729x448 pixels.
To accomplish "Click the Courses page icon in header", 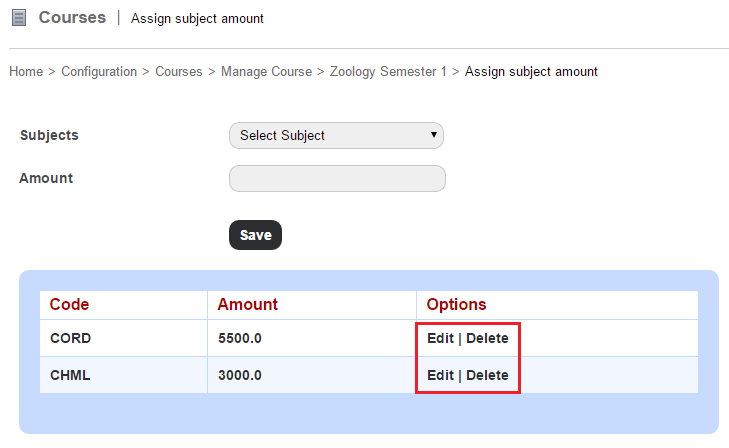I will point(19,18).
